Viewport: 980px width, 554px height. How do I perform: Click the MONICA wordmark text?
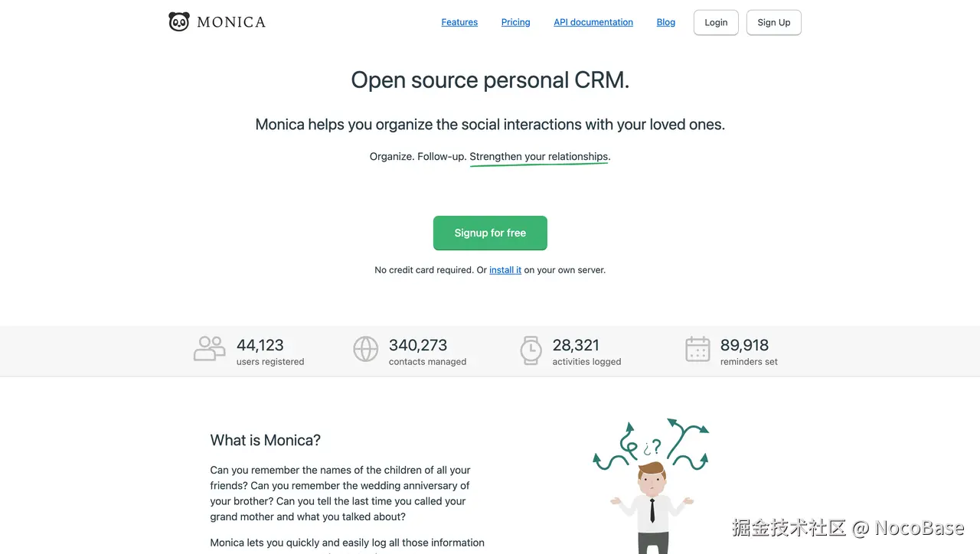[231, 22]
